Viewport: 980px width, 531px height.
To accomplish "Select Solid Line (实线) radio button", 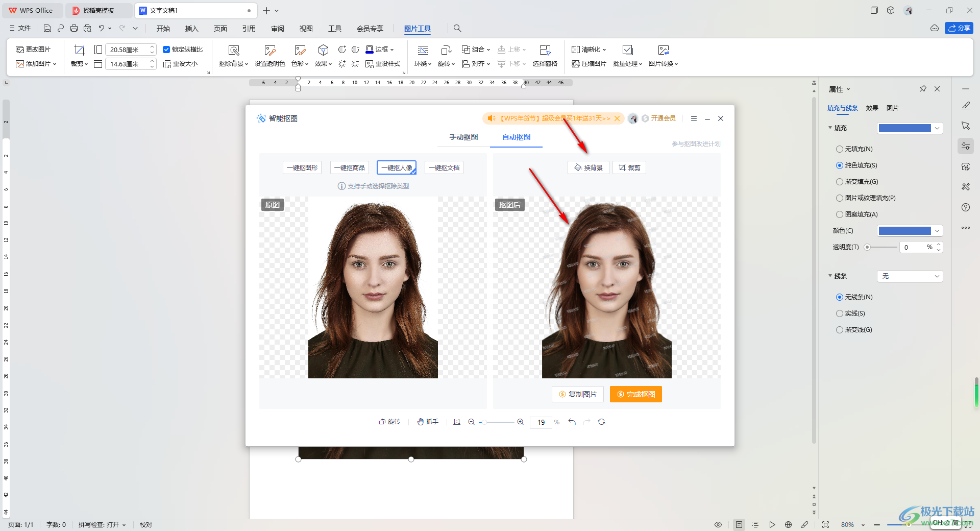I will 840,313.
